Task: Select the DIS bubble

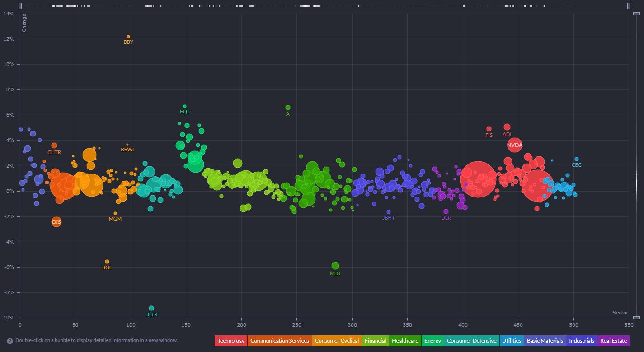Action: point(56,222)
